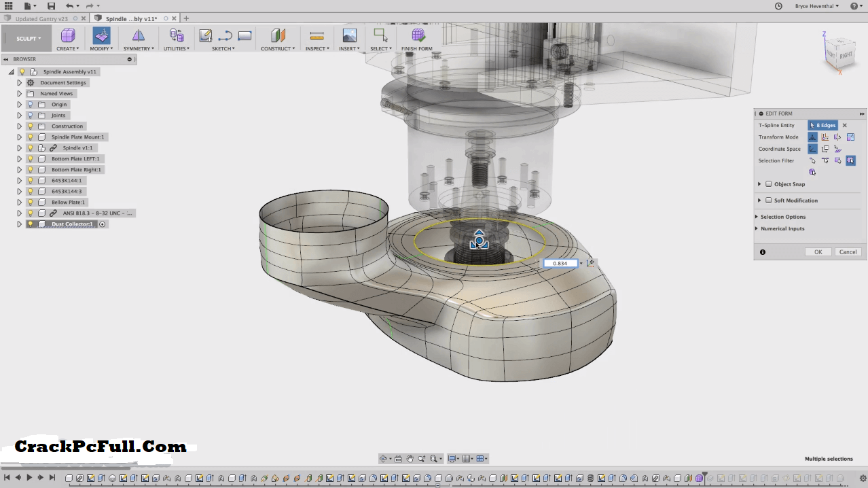The height and width of the screenshot is (488, 868).
Task: Select the Inspect measure ruler icon
Action: (x=316, y=36)
